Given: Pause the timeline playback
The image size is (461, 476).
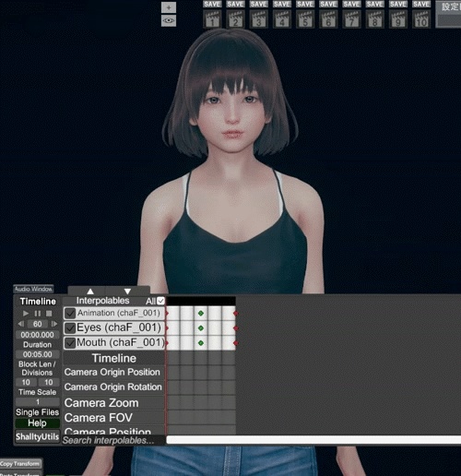Looking at the screenshot, I should (x=37, y=314).
